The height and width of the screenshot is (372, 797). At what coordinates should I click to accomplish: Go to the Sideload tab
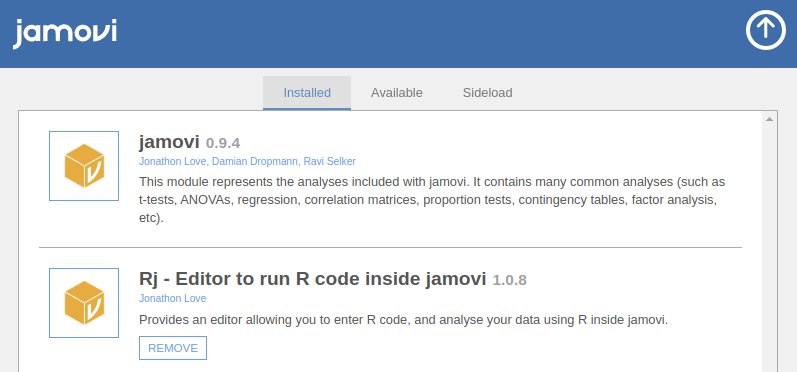click(x=487, y=93)
